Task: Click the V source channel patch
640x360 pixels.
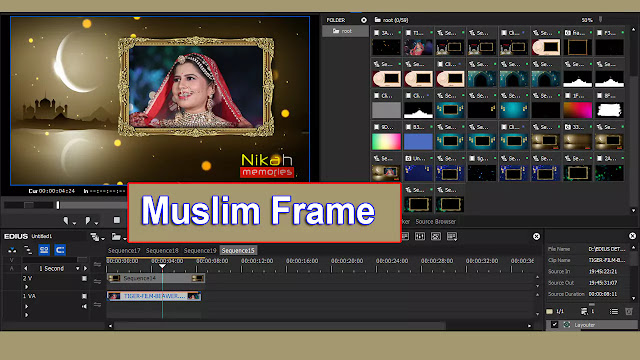Action: [11, 260]
